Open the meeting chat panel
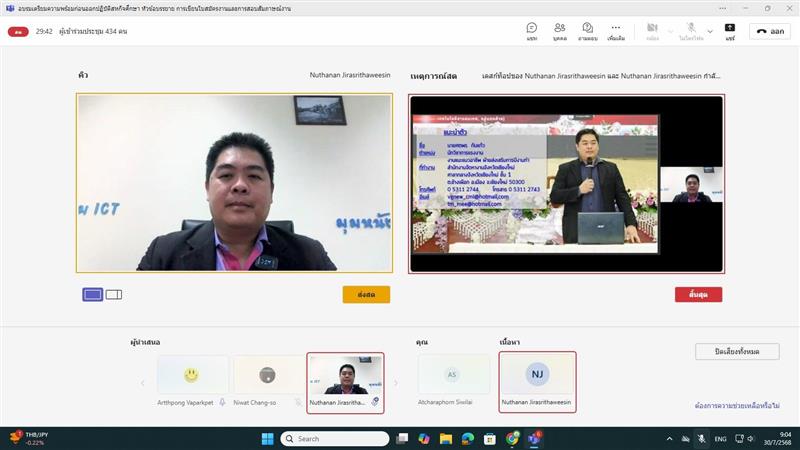Screen dimensions: 800x450 (x=532, y=30)
